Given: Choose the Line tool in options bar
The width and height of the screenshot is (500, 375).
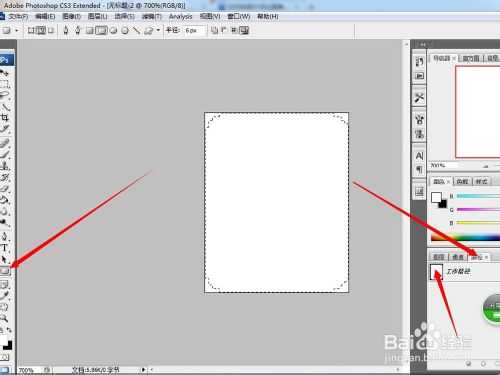Looking at the screenshot, I should 136,31.
